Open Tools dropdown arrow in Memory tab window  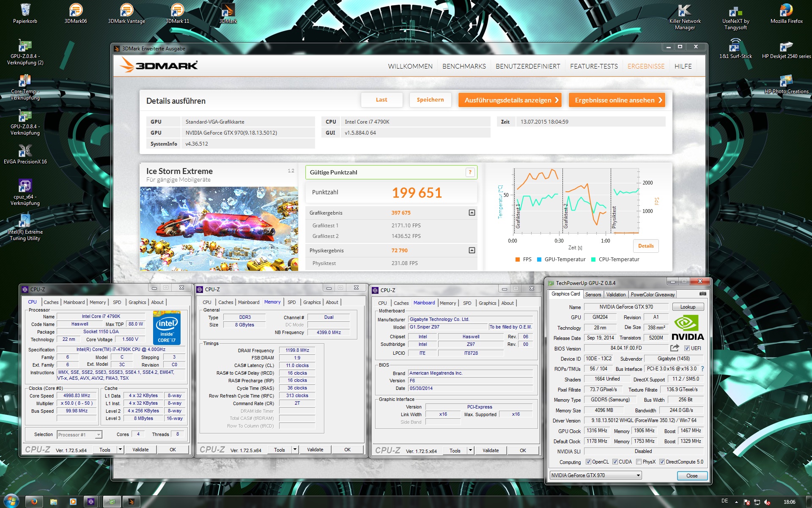click(295, 450)
